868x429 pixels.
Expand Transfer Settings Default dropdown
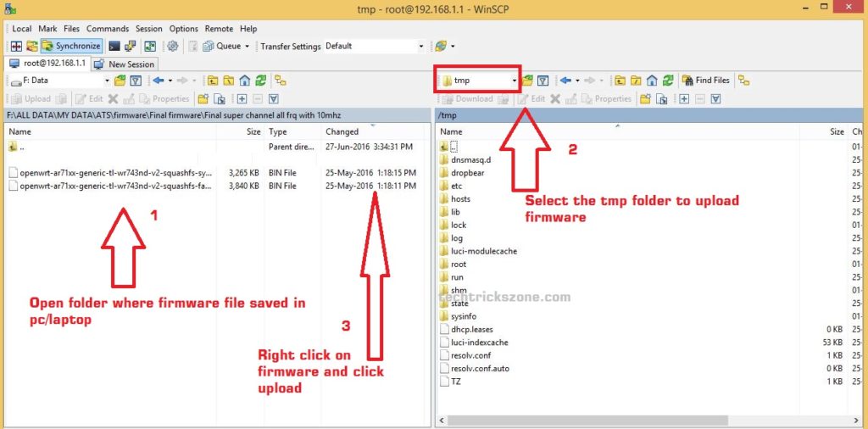click(420, 46)
